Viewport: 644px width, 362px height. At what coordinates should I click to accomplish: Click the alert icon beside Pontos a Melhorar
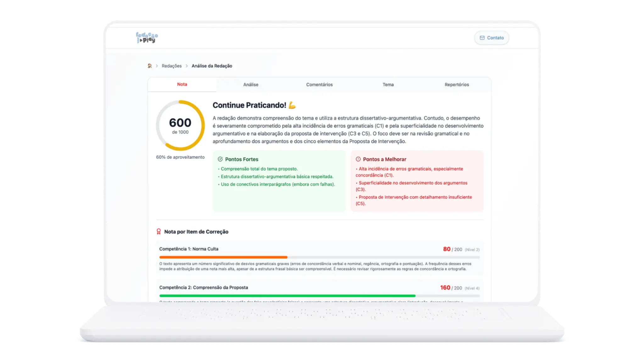click(358, 159)
